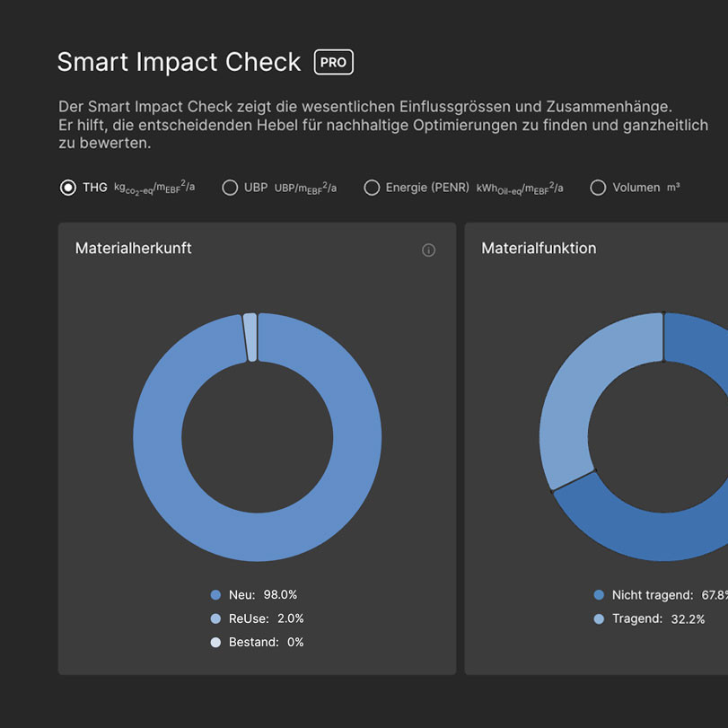Click the Neu legend dot

pos(215,595)
